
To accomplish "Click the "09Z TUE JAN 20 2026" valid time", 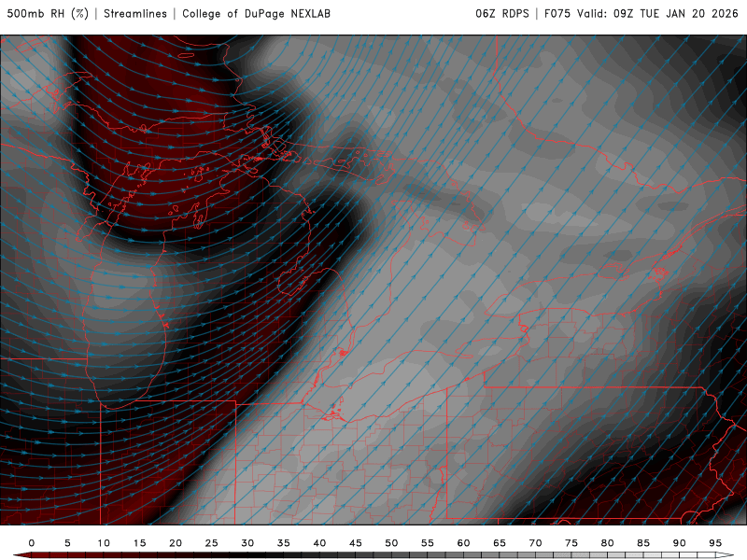I will coord(675,13).
